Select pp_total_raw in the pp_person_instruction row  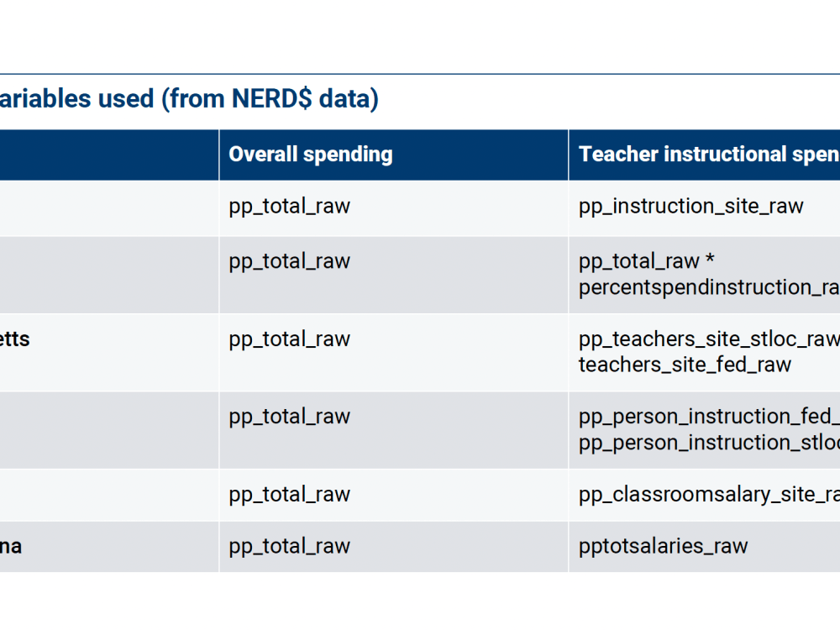[289, 417]
